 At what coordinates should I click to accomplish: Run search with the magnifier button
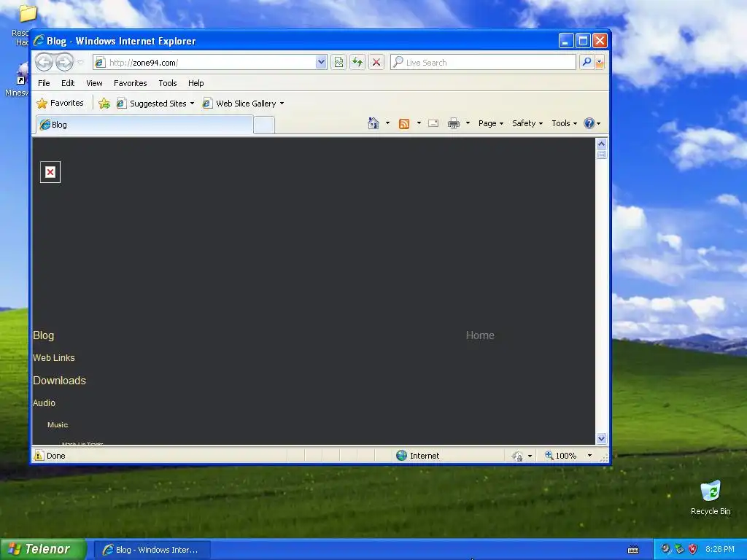587,63
